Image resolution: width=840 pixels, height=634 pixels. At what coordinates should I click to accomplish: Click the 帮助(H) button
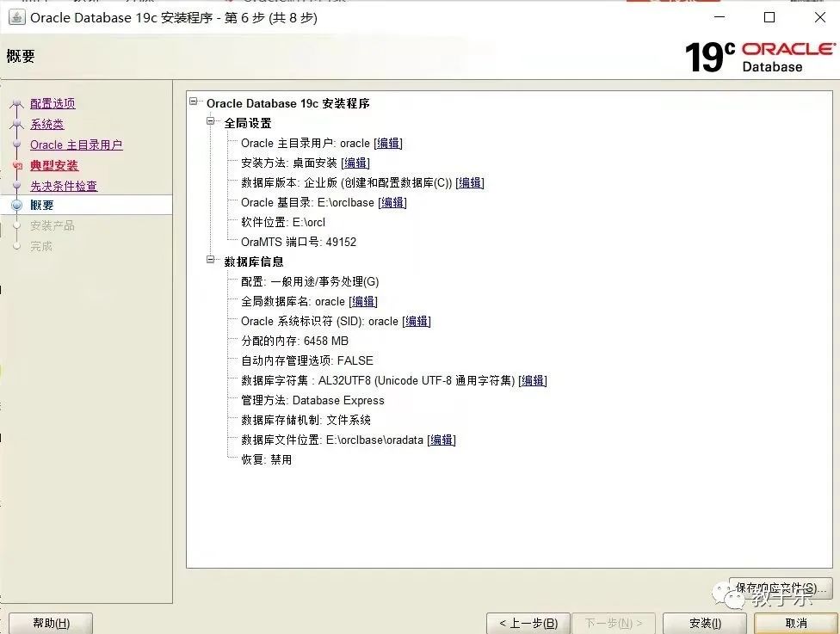pyautogui.click(x=51, y=624)
